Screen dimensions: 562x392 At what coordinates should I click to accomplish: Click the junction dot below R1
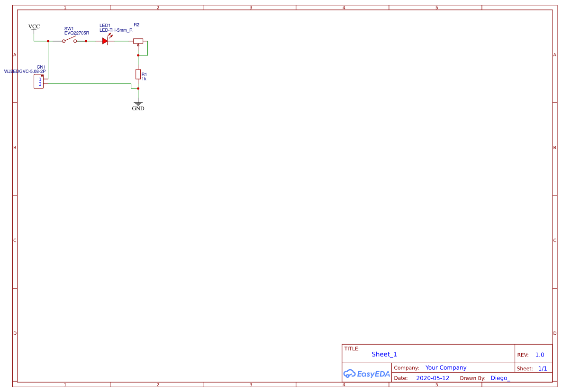click(x=138, y=89)
